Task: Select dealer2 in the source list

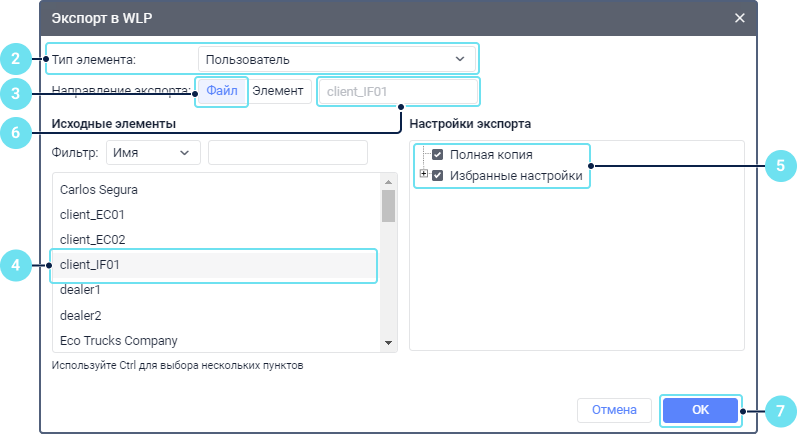Action: pyautogui.click(x=81, y=315)
